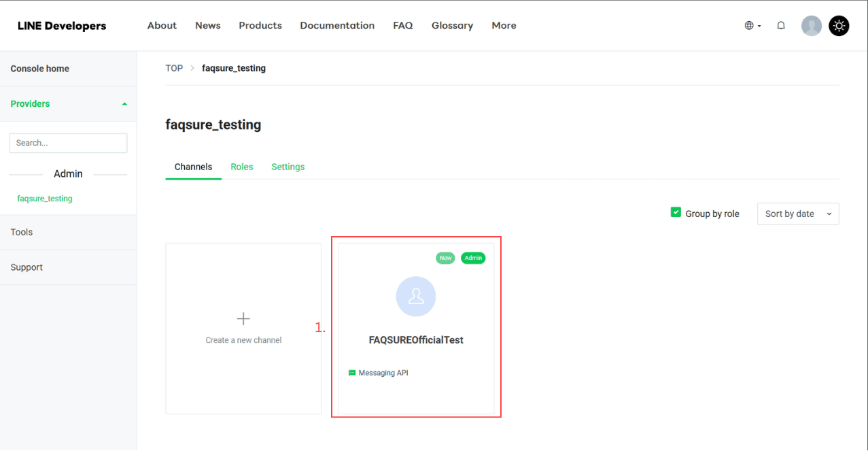868x451 pixels.
Task: Open the More menu
Action: tap(504, 26)
